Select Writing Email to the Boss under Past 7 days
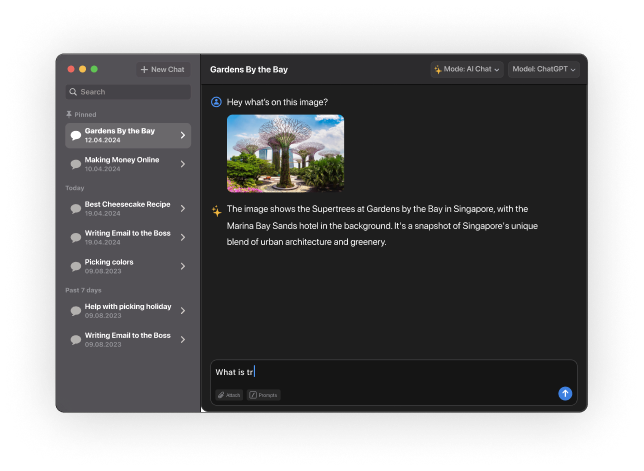 click(127, 339)
